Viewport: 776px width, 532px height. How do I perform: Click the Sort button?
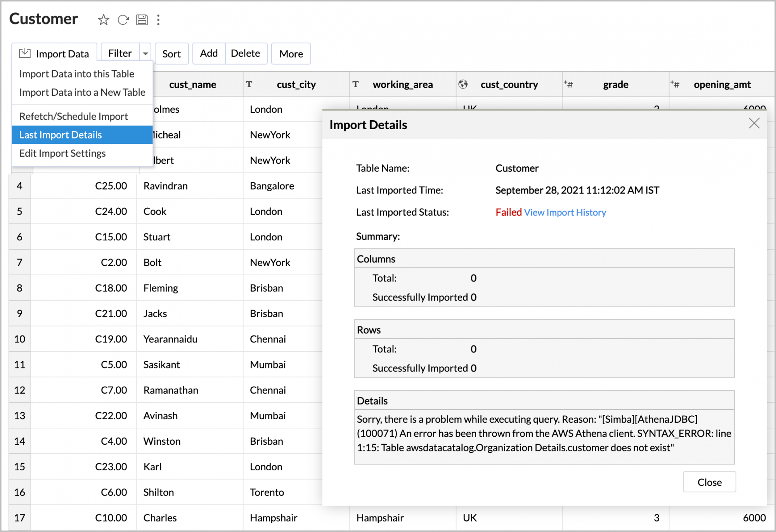click(171, 54)
